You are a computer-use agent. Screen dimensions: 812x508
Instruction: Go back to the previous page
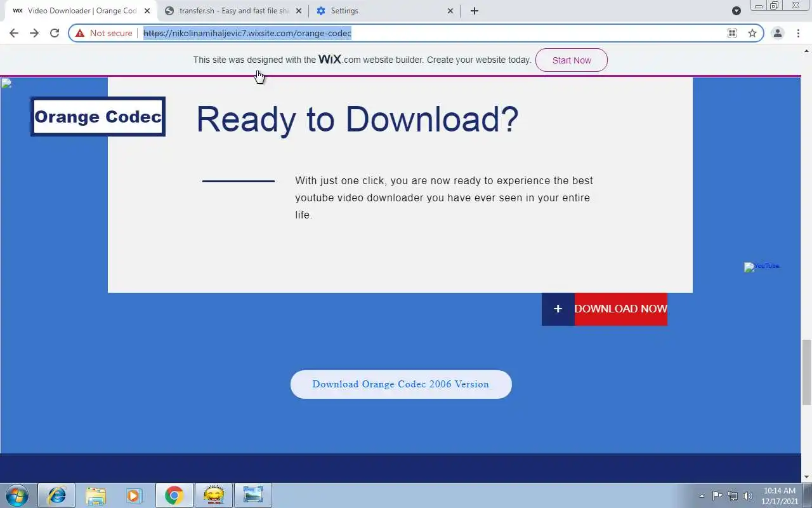click(x=14, y=33)
